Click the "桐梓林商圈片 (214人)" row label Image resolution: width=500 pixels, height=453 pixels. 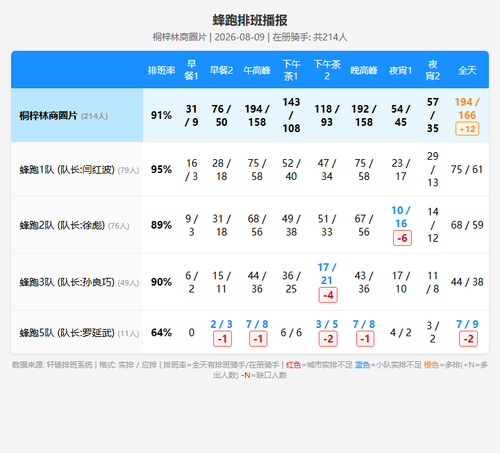coord(64,116)
